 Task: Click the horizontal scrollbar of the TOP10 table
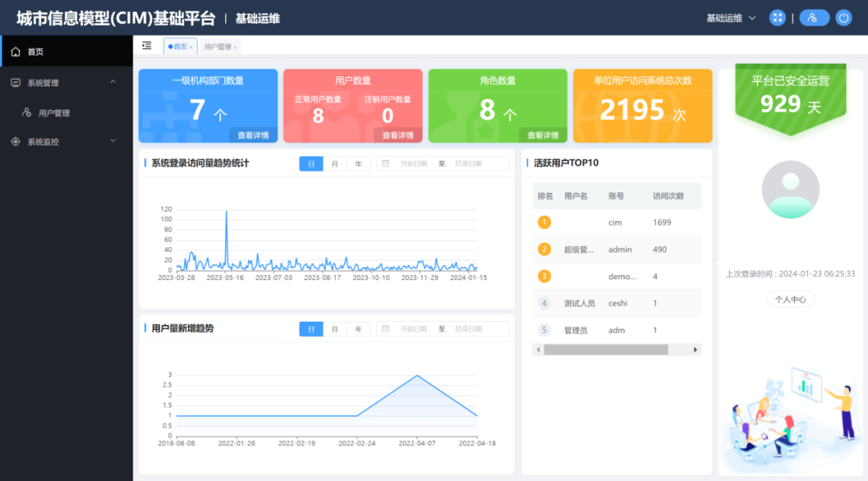click(605, 350)
